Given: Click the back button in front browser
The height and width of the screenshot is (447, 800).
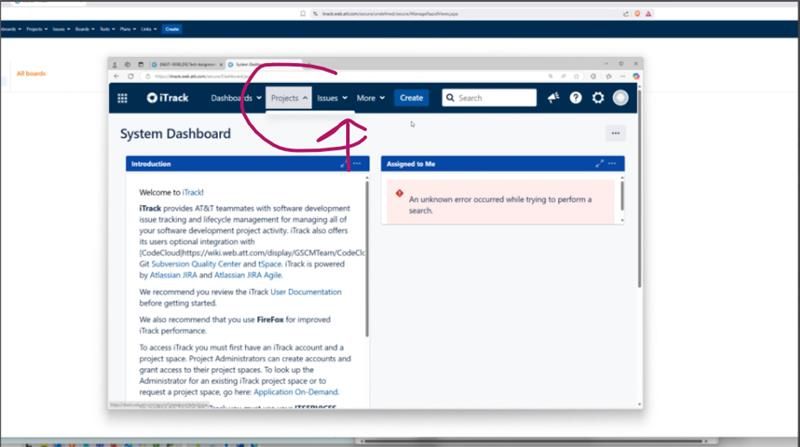Looking at the screenshot, I should tap(116, 76).
